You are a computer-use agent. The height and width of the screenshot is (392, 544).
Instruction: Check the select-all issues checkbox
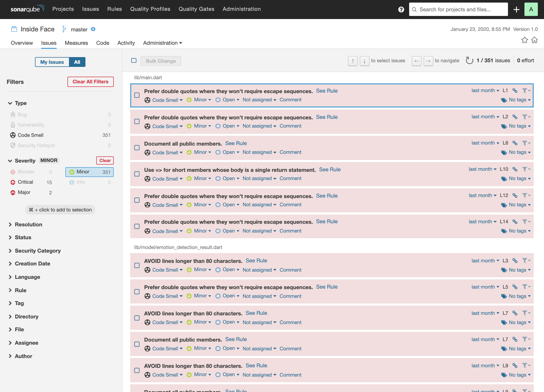point(134,60)
